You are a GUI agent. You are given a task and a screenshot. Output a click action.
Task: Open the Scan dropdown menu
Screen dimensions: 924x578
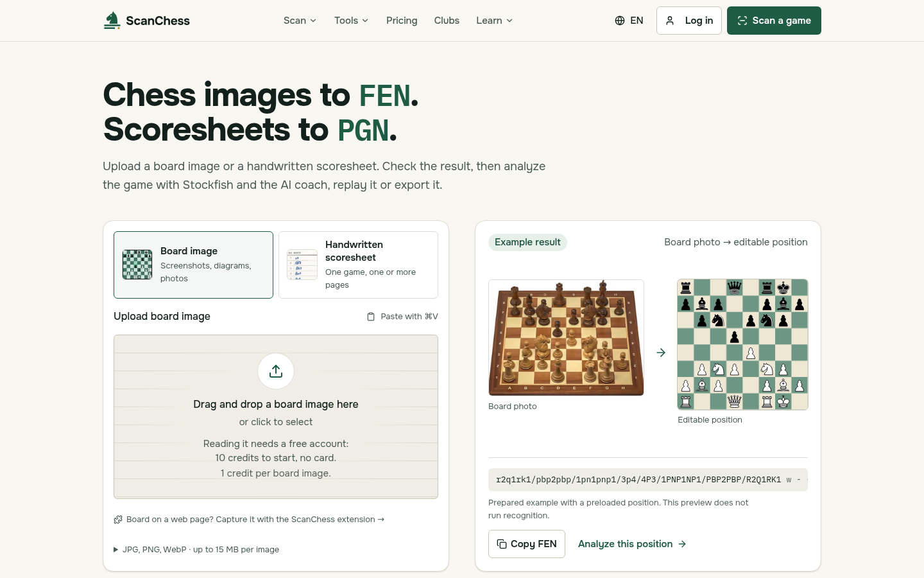click(x=300, y=21)
